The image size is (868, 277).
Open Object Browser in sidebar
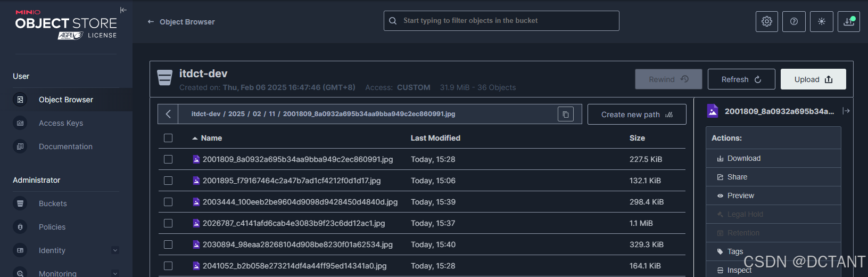[66, 100]
